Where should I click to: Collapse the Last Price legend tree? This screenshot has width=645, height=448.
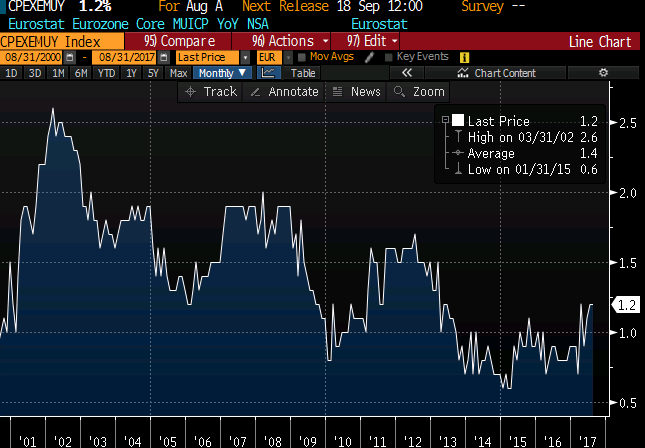point(446,120)
